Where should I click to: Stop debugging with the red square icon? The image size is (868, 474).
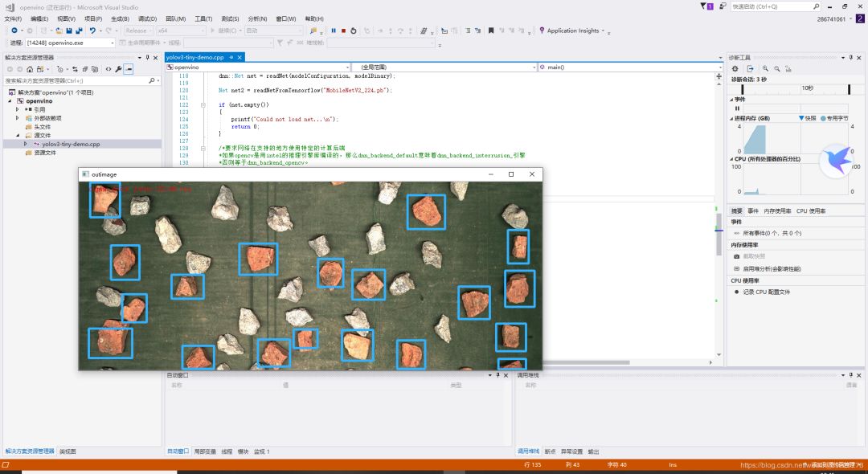coord(344,31)
